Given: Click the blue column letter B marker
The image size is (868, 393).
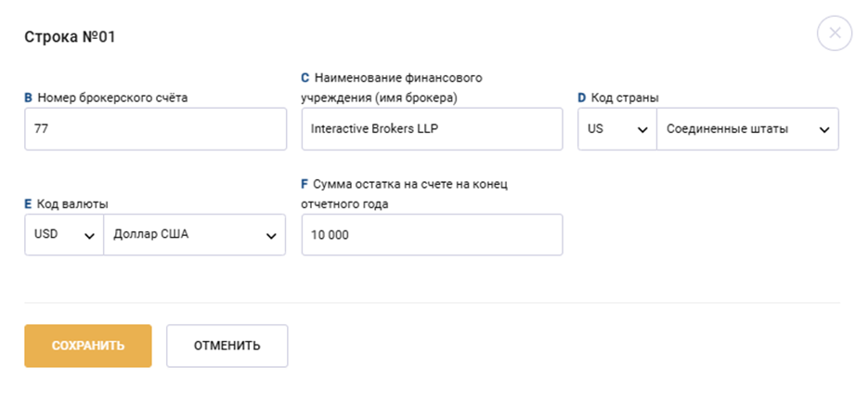Looking at the screenshot, I should (28, 98).
